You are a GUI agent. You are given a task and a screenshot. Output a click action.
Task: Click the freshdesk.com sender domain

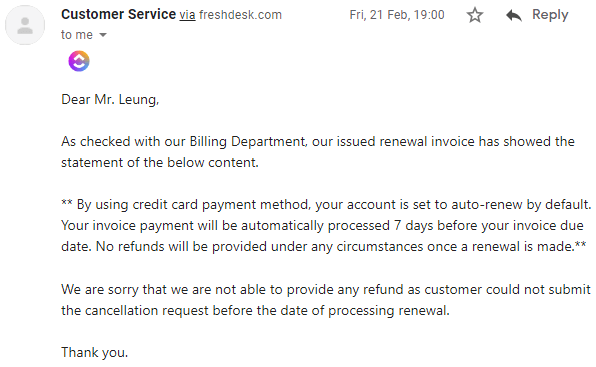[x=240, y=15]
